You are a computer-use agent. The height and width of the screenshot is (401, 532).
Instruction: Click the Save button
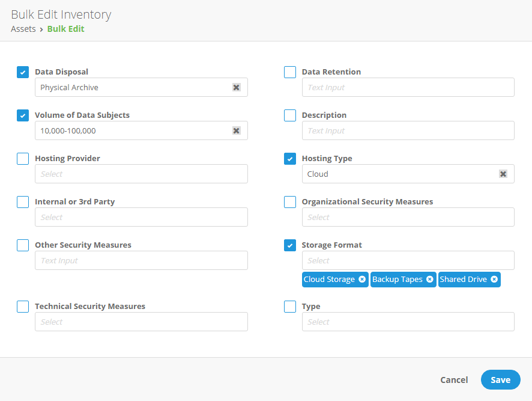pos(500,379)
